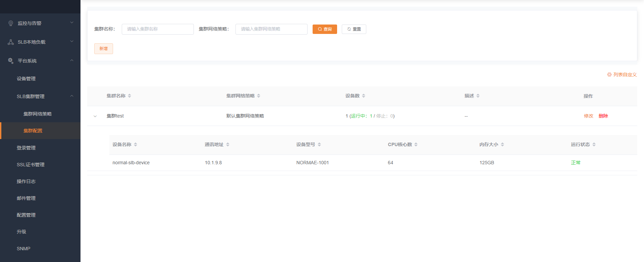The width and height of the screenshot is (644, 262).
Task: Sort by 通讯地址 column arrows
Action: point(228,144)
